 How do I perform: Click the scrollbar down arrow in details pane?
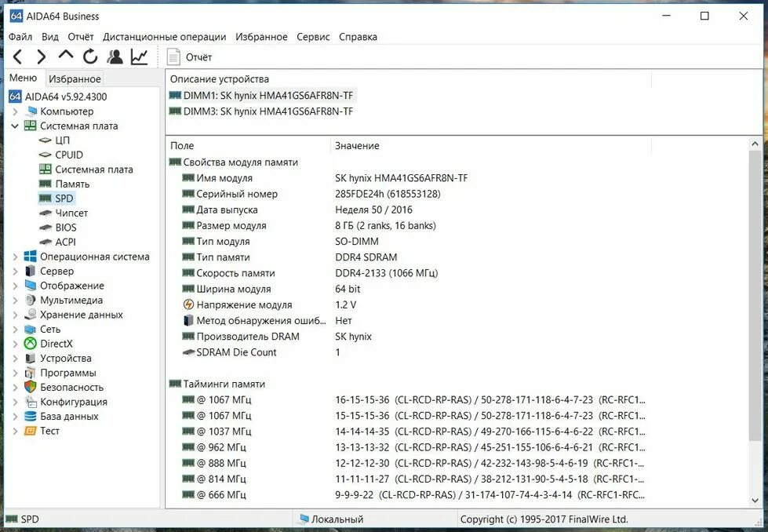pos(755,501)
